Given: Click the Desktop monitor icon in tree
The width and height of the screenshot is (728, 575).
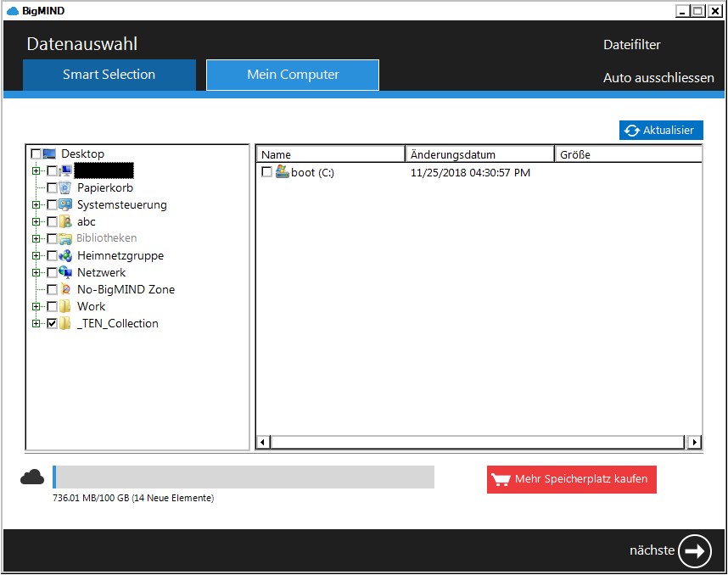Looking at the screenshot, I should pyautogui.click(x=49, y=154).
